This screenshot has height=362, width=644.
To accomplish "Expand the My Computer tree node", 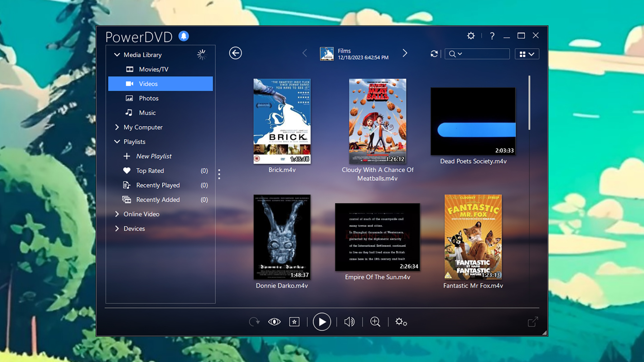I will click(117, 127).
